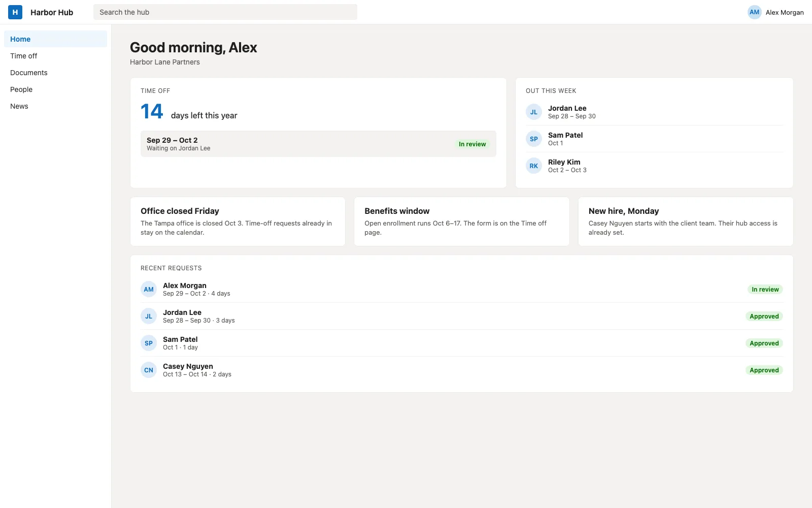Click Harbor Hub title text
This screenshot has height=508, width=812.
[x=52, y=12]
